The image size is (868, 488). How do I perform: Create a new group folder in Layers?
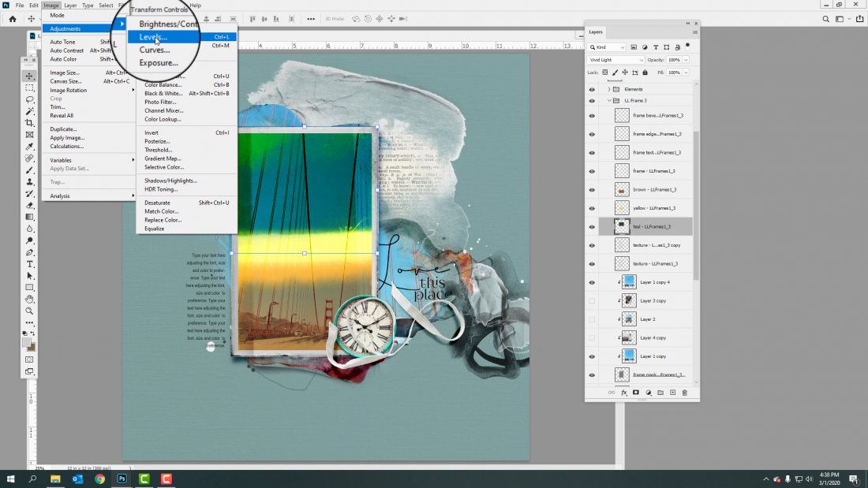[x=660, y=393]
